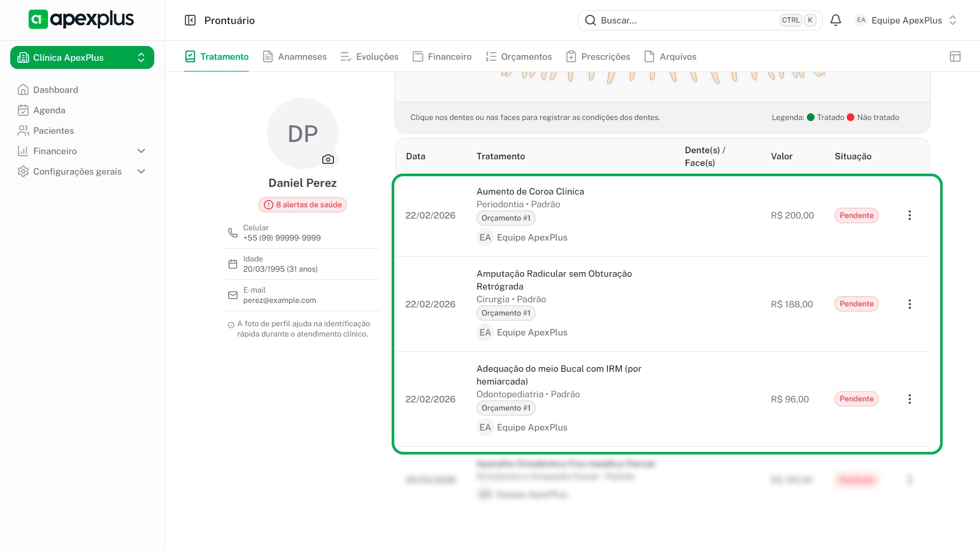Screen dimensions: 980x551
Task: Open options menu for Aumento de Coroa Clínica
Action: click(x=909, y=215)
